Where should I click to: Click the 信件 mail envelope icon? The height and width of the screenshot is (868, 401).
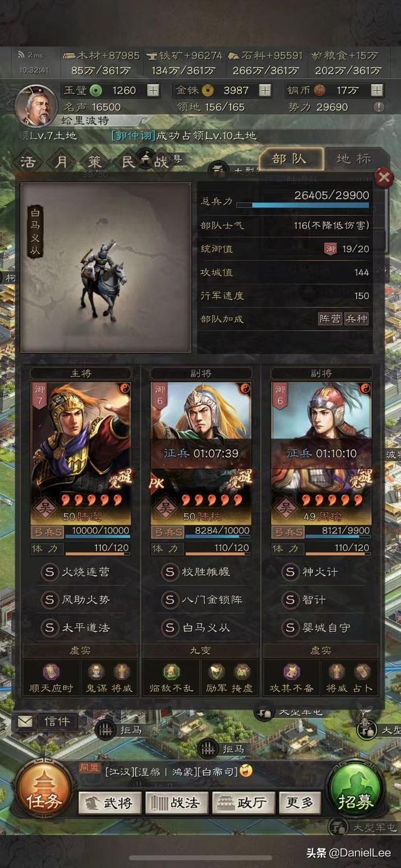[24, 721]
